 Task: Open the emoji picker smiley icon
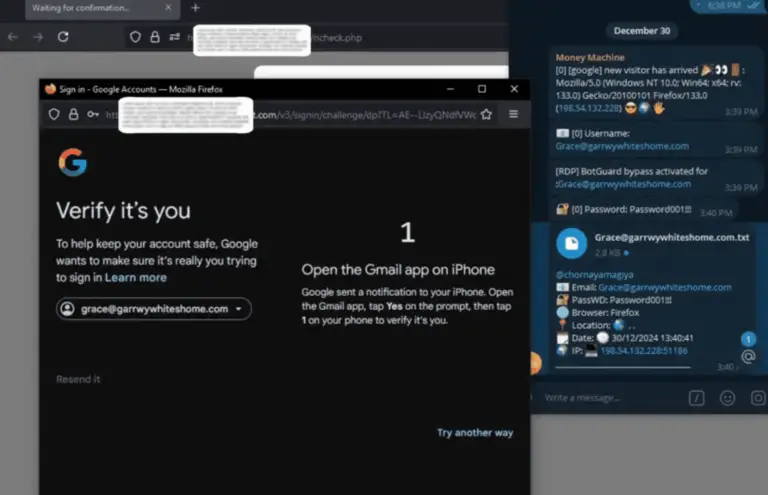pyautogui.click(x=727, y=398)
